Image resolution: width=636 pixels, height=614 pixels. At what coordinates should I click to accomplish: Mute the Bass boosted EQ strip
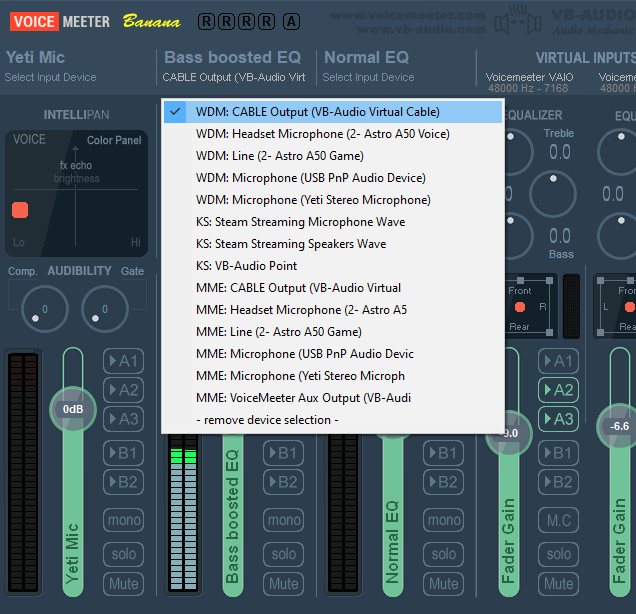click(284, 584)
